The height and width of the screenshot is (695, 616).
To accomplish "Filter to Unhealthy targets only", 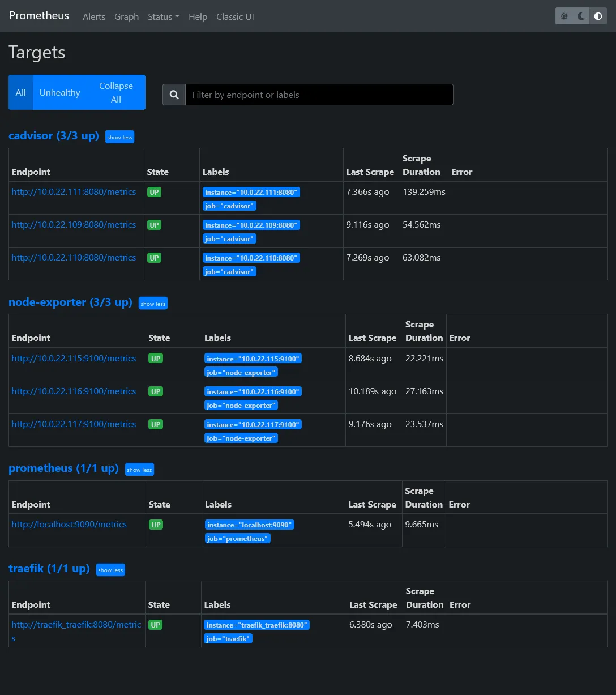I will point(60,92).
